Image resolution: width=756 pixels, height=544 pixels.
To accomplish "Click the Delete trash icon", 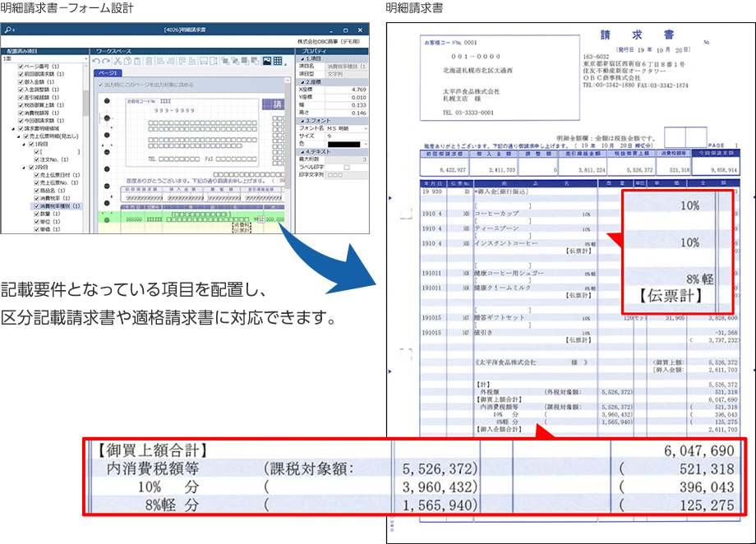I will pos(149,62).
